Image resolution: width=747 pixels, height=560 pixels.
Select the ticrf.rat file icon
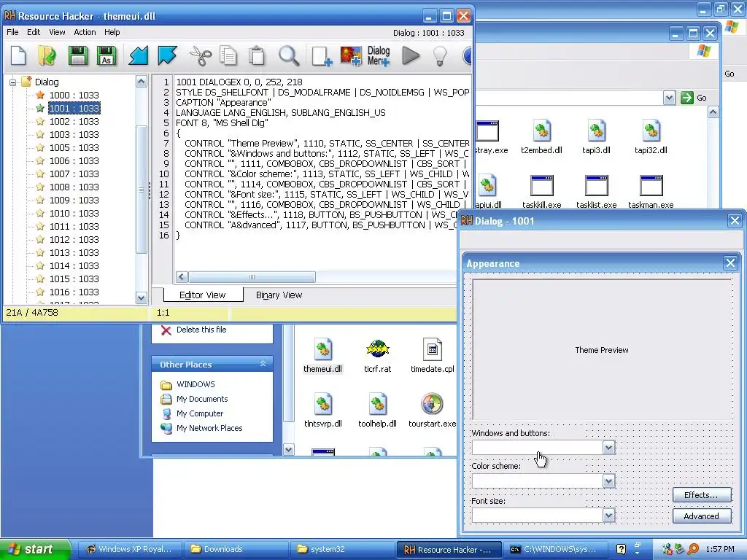(x=377, y=349)
